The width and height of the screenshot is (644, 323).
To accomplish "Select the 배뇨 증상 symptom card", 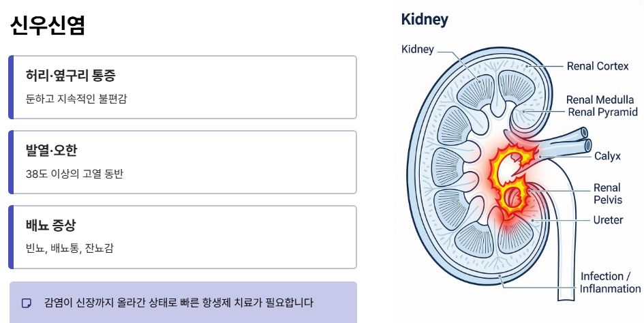I will 183,237.
